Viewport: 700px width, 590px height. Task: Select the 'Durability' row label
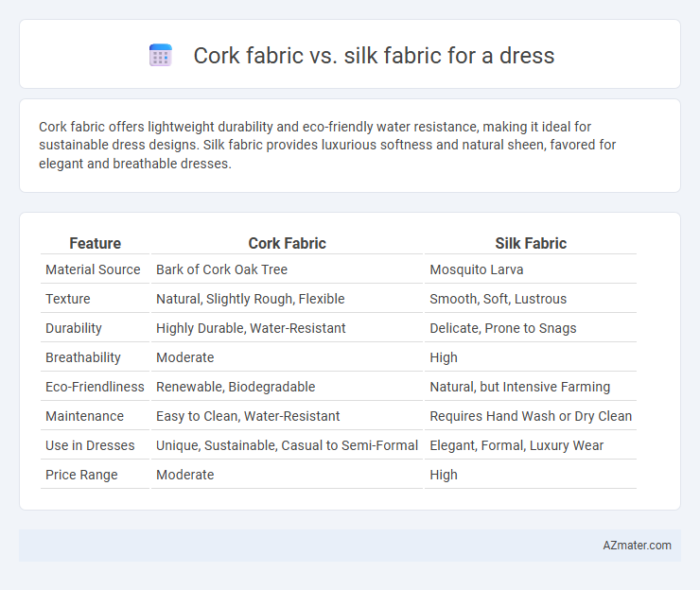[x=74, y=328]
